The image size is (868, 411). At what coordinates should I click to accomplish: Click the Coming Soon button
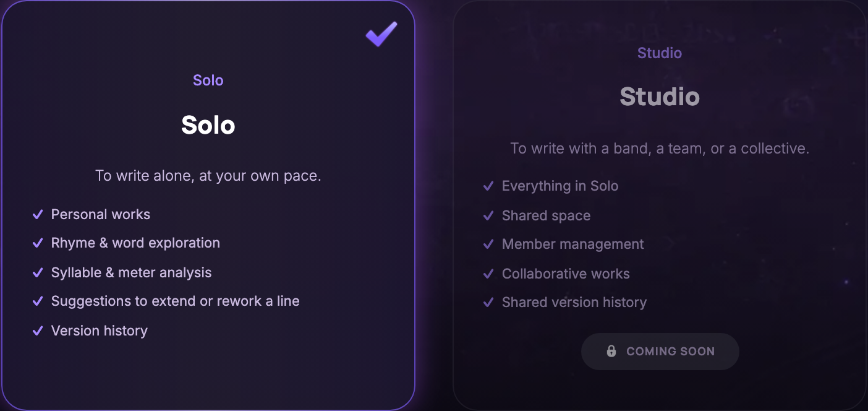(x=660, y=352)
